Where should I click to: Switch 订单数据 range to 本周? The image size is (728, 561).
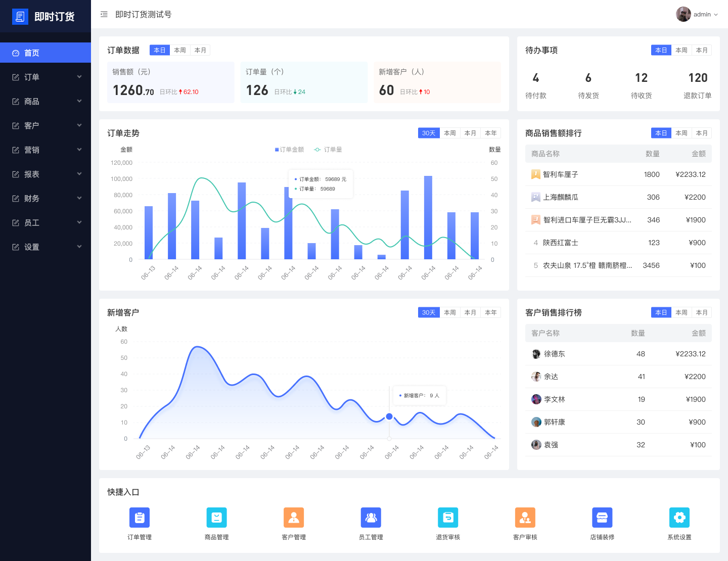tap(180, 50)
